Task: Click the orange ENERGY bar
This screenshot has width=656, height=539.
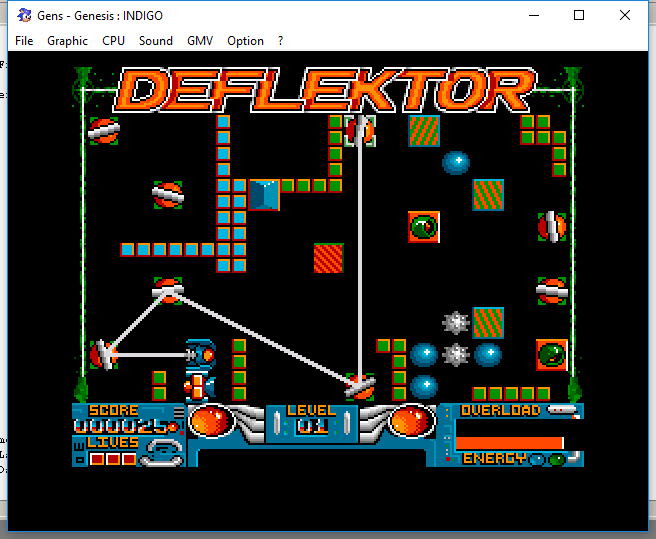Action: click(510, 443)
